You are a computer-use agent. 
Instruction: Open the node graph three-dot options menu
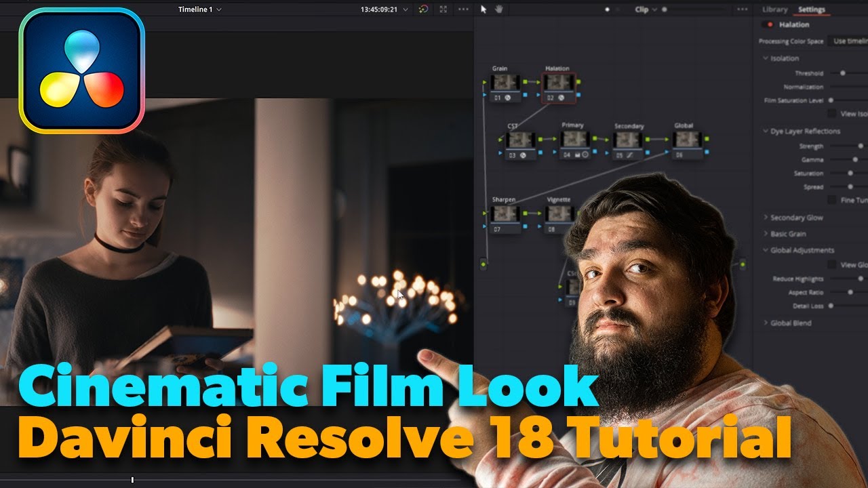[743, 9]
